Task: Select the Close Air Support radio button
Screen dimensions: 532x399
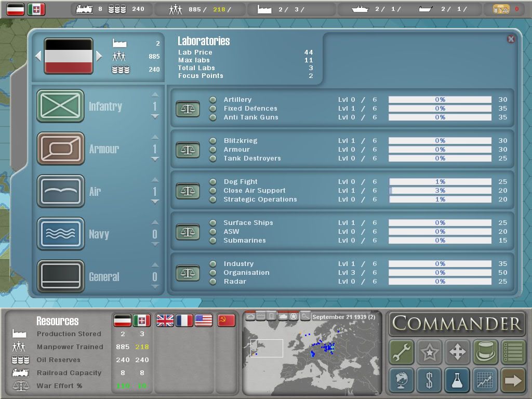Action: pyautogui.click(x=212, y=191)
